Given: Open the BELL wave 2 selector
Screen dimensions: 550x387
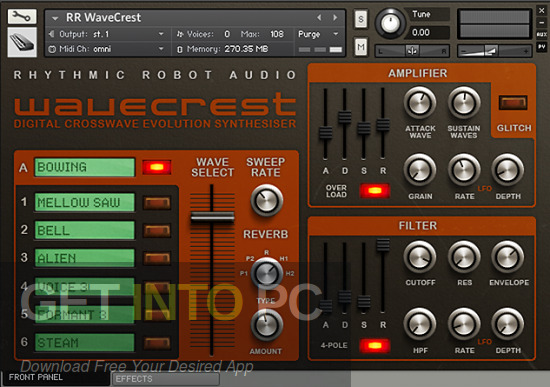Looking at the screenshot, I should [x=85, y=231].
